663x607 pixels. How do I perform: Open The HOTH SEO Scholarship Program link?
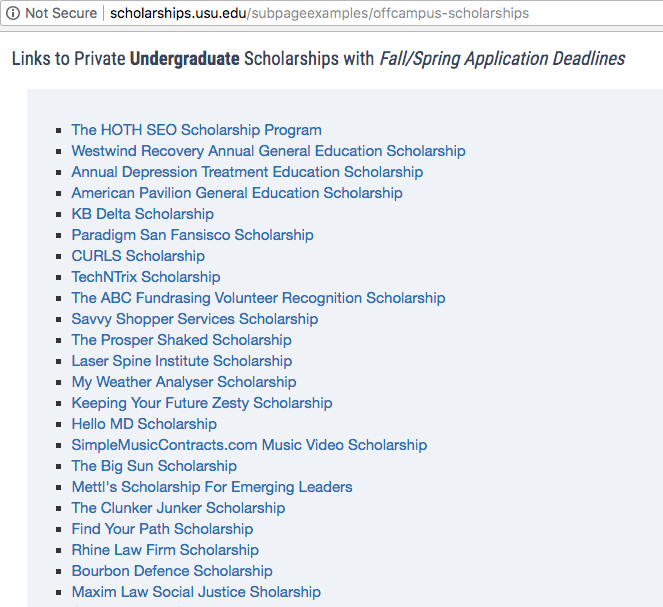point(197,130)
